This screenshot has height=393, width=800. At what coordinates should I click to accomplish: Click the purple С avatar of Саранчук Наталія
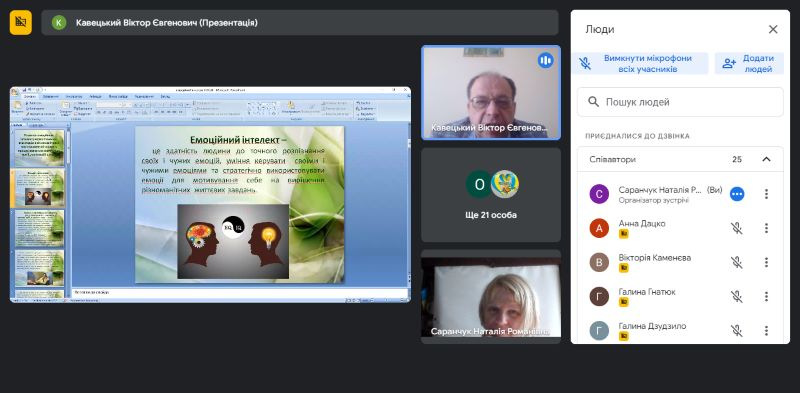(x=599, y=194)
